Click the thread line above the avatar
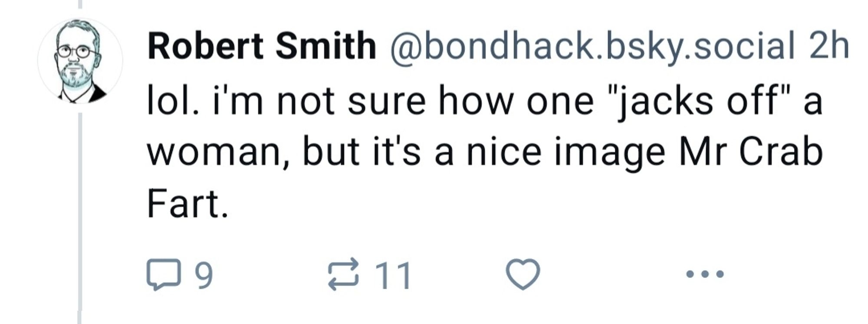This screenshot has width=868, height=324. tap(80, 4)
